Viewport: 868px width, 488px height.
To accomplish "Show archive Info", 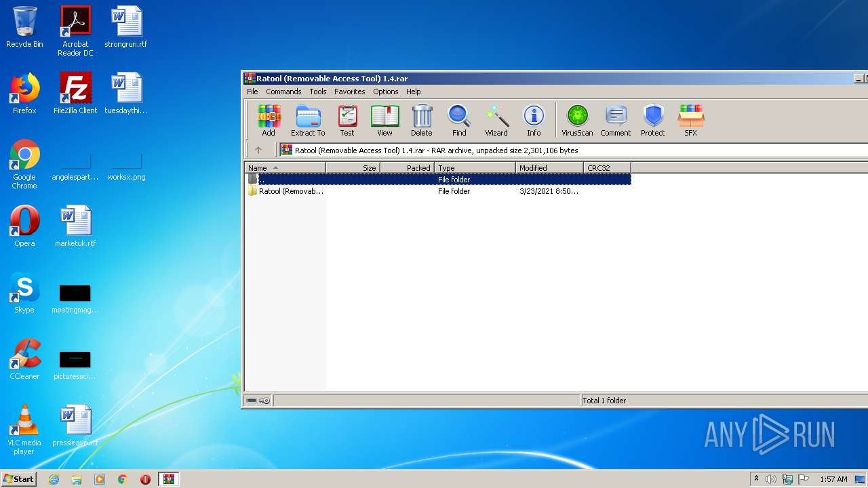I will coord(534,121).
